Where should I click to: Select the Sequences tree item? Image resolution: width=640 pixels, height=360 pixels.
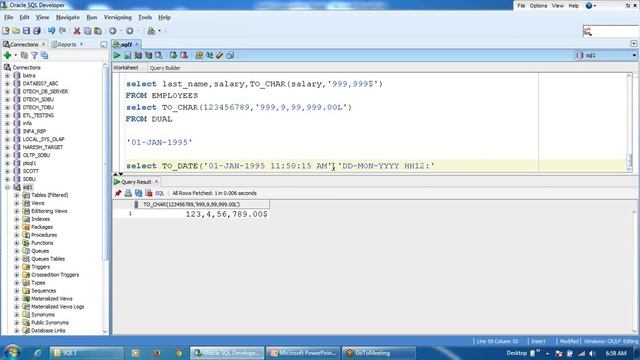click(x=43, y=291)
